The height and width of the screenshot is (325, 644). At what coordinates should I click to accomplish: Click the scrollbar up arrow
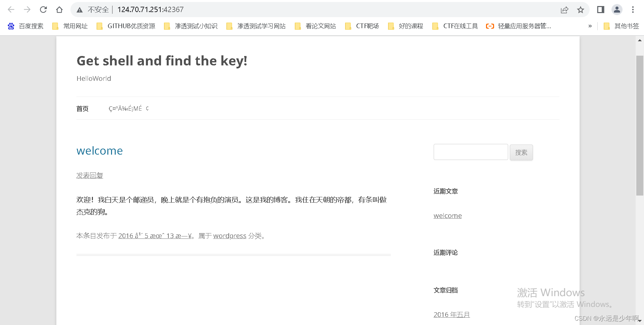(x=640, y=40)
